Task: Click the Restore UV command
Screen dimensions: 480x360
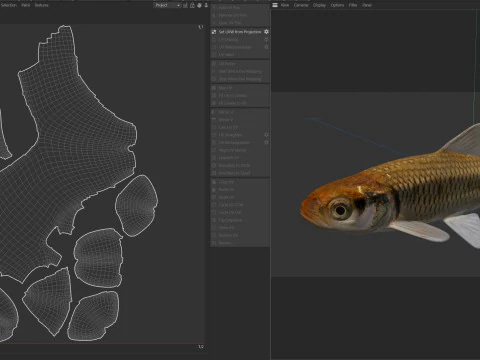Action: point(228,235)
